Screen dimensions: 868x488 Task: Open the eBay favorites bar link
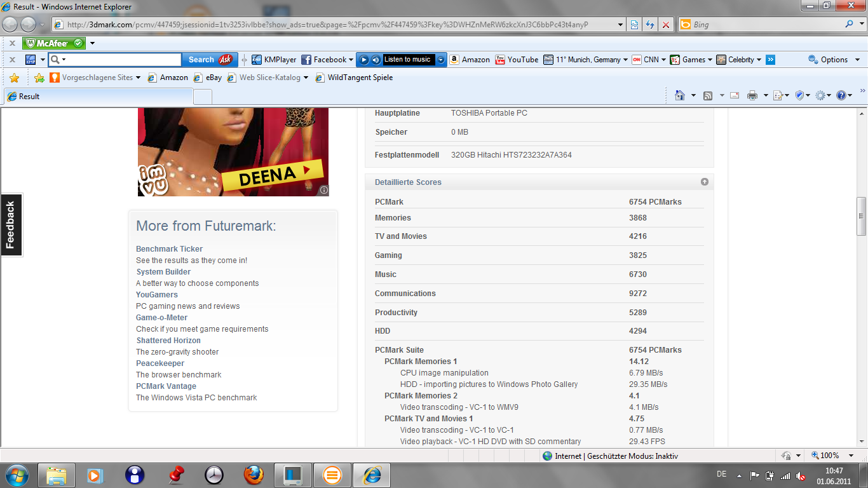click(x=207, y=78)
